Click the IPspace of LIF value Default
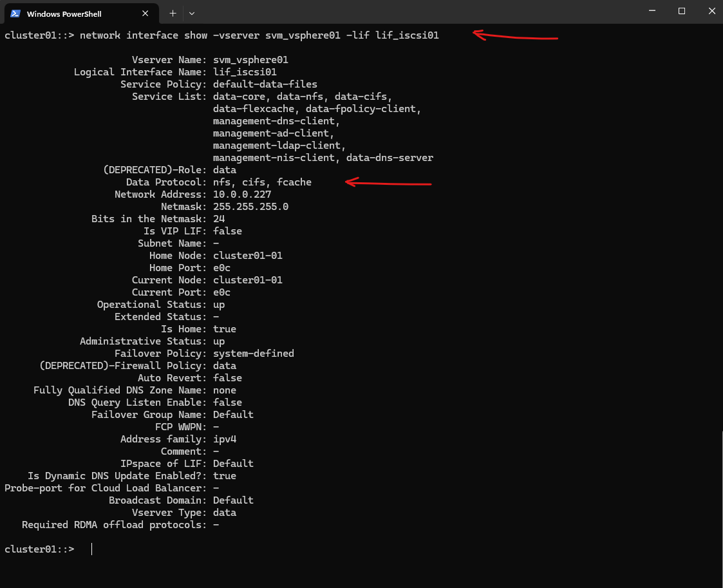 (x=233, y=464)
